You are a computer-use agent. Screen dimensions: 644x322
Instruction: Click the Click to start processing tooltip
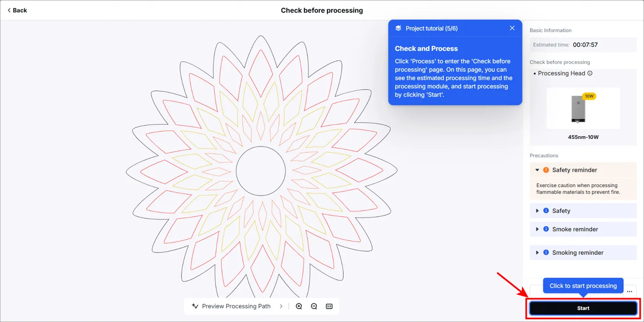click(x=583, y=286)
